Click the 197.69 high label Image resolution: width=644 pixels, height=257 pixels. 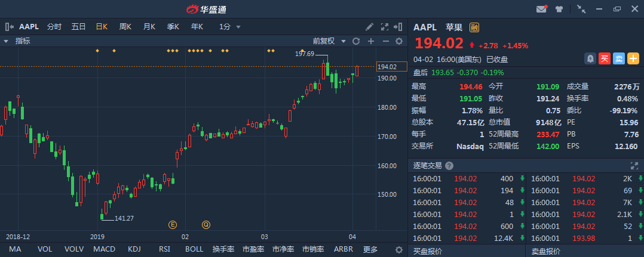(x=305, y=54)
